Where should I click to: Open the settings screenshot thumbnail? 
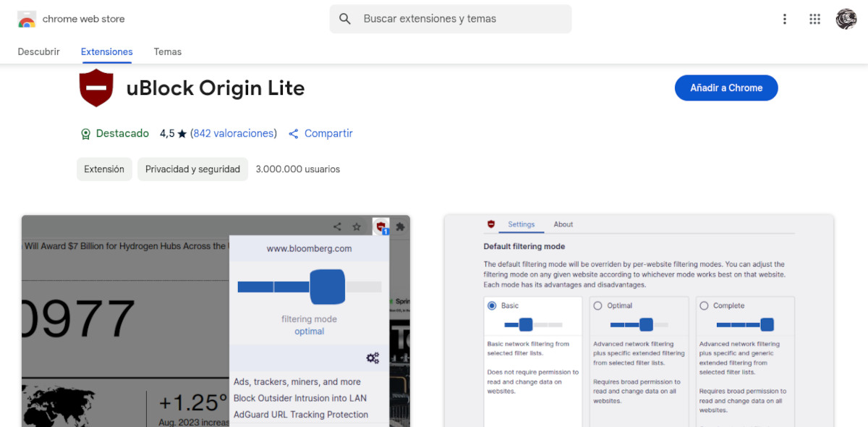[x=639, y=321]
